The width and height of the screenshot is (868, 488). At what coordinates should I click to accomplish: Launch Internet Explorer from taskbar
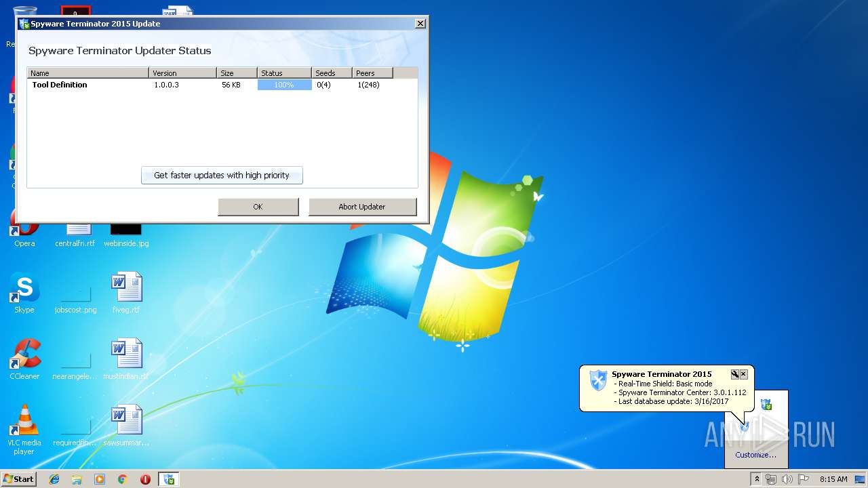pos(54,479)
